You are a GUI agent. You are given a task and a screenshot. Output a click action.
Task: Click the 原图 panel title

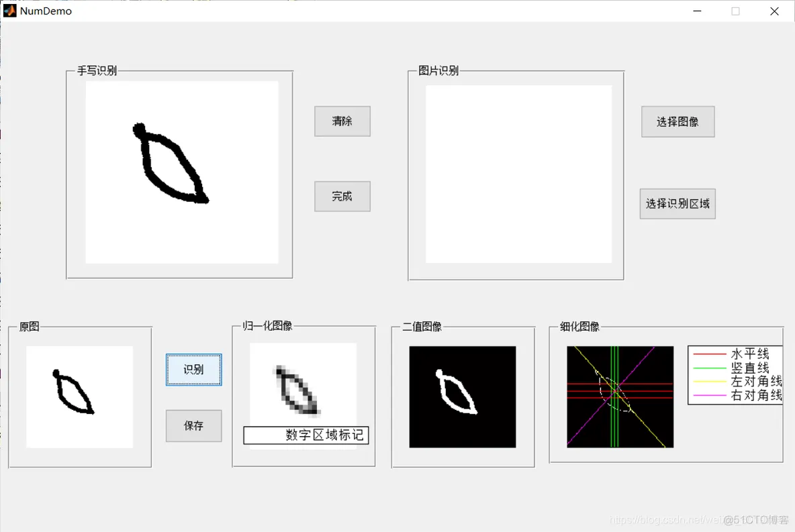tap(30, 327)
